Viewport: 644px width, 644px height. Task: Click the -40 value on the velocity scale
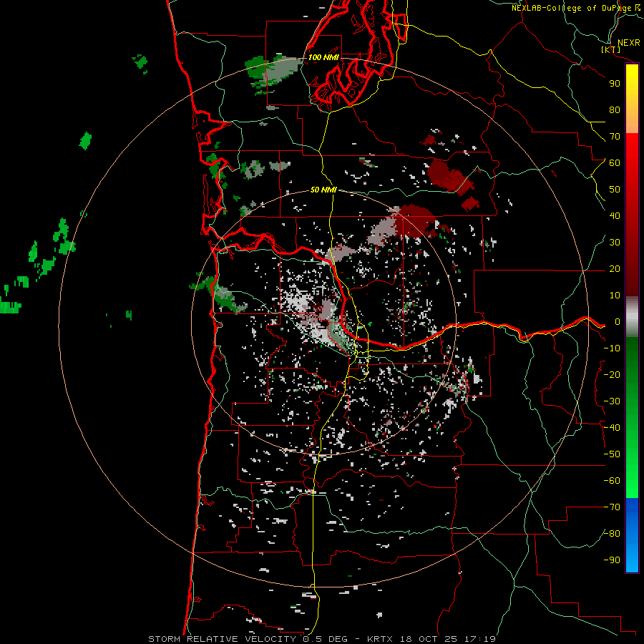pos(612,428)
